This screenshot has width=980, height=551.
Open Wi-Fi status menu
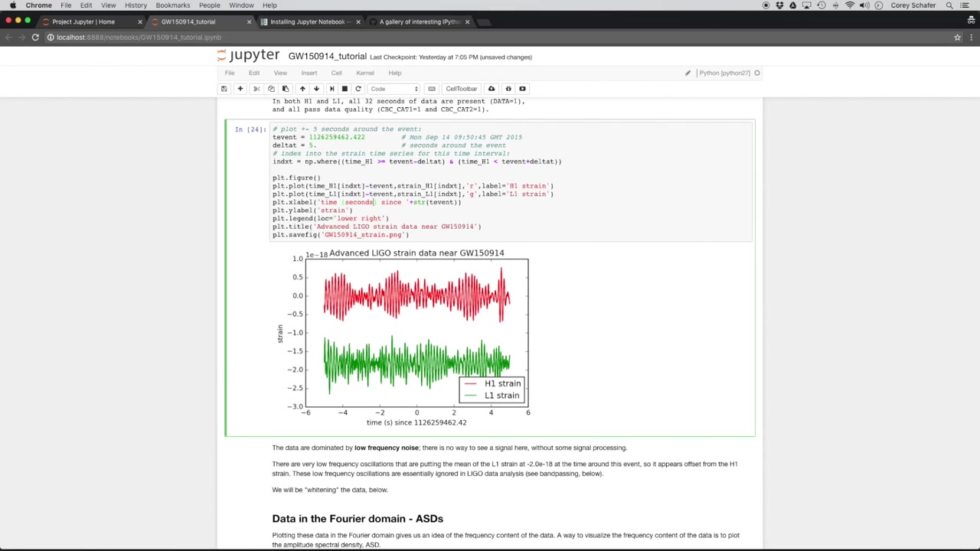click(x=850, y=5)
